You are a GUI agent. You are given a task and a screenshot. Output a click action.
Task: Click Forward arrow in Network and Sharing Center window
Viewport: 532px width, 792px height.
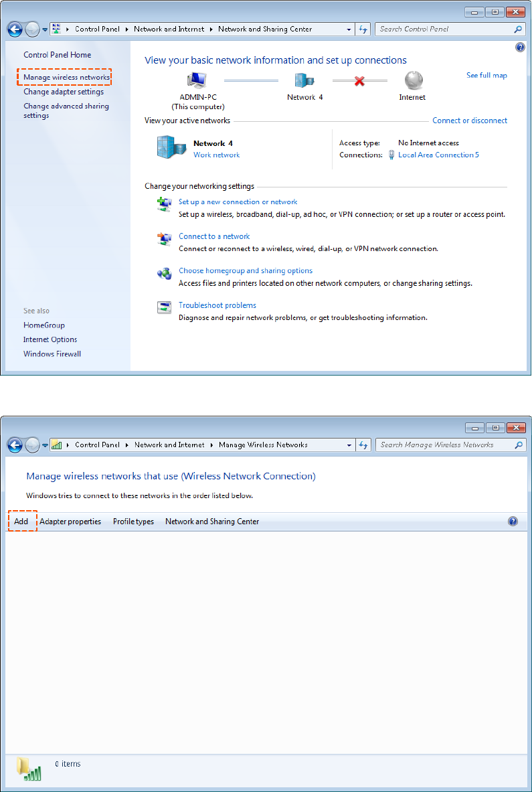[x=32, y=29]
